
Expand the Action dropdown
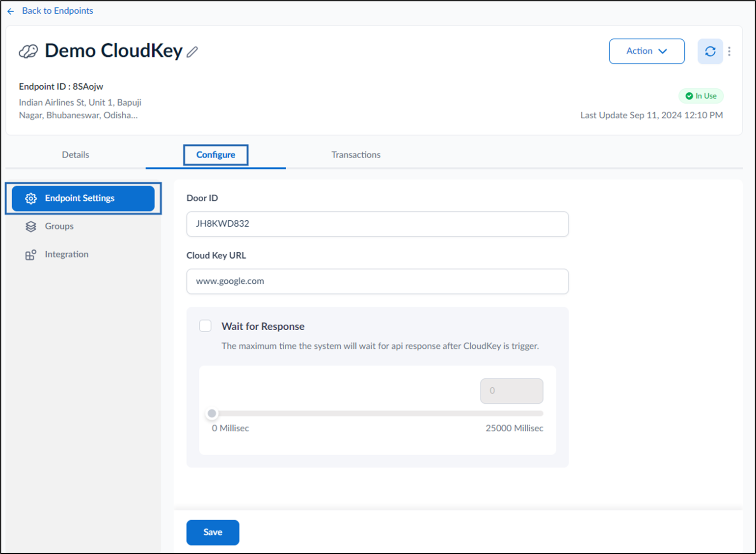tap(647, 51)
